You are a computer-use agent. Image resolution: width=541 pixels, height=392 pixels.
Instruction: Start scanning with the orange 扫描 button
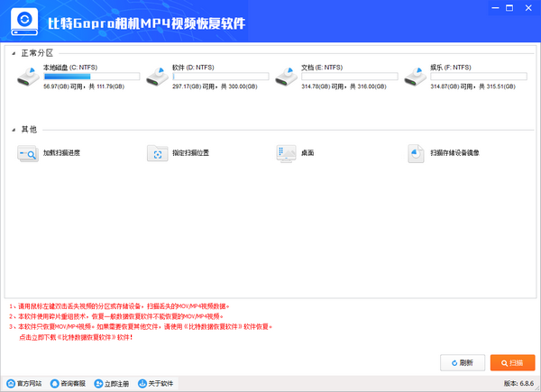pyautogui.click(x=512, y=362)
